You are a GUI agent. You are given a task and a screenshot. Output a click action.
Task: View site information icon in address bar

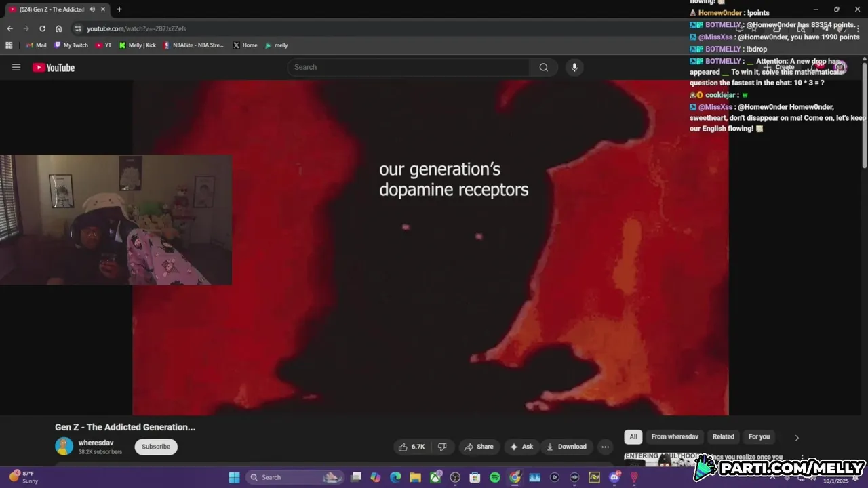click(x=78, y=28)
